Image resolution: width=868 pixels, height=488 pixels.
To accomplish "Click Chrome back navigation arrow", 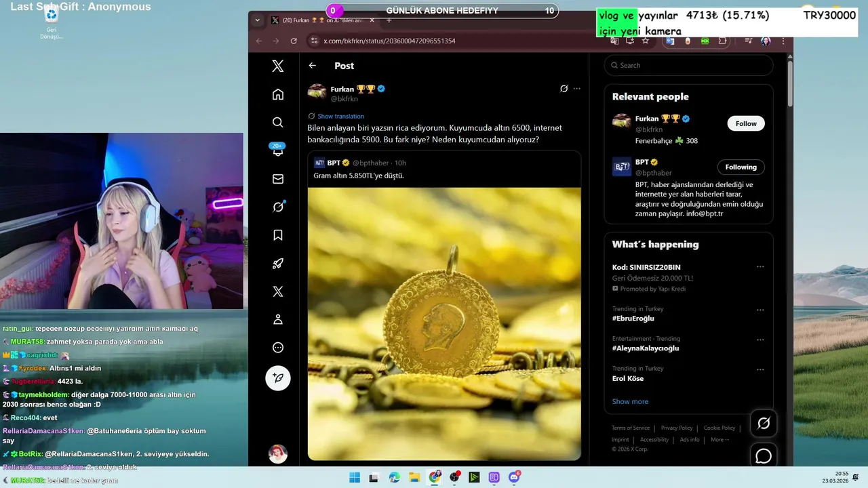I will pos(258,41).
